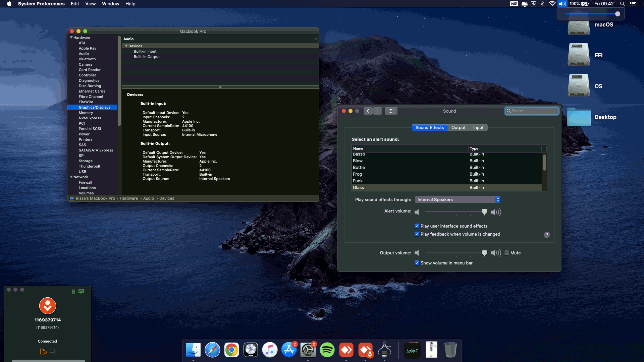Launch Safari from the Dock
Image resolution: width=644 pixels, height=362 pixels.
pyautogui.click(x=212, y=350)
